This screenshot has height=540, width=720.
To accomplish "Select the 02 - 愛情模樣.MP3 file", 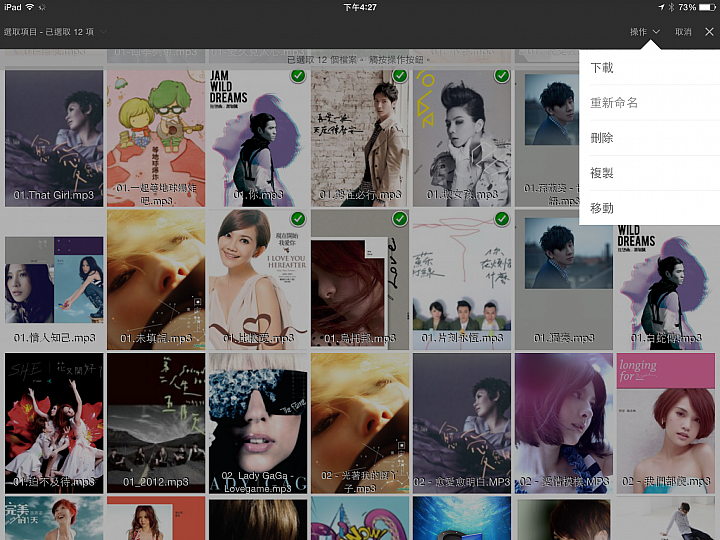I will click(x=564, y=423).
